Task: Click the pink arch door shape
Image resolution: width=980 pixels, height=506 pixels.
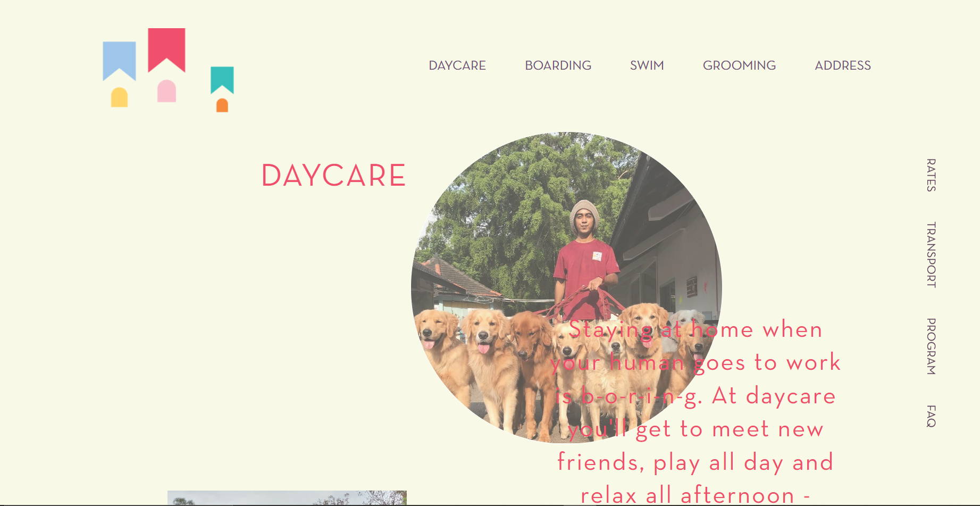Action: 166,91
